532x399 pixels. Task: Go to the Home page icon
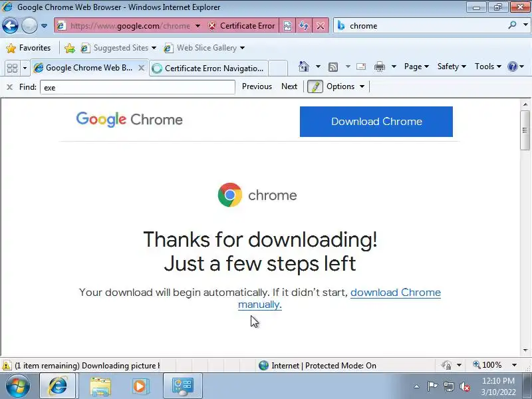(x=304, y=66)
